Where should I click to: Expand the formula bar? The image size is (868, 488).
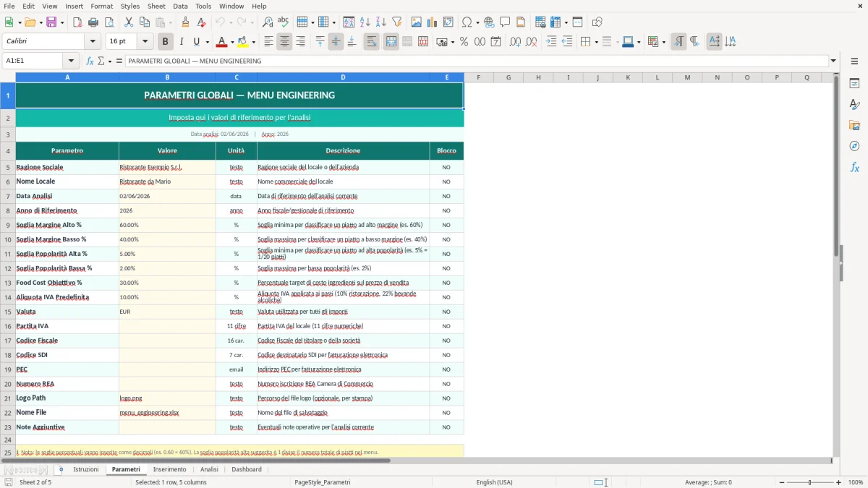pos(833,61)
